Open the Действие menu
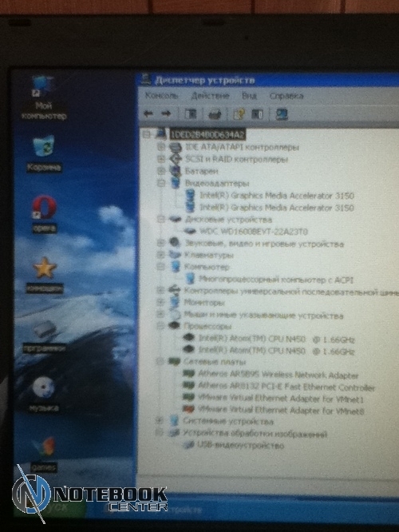 tap(210, 96)
